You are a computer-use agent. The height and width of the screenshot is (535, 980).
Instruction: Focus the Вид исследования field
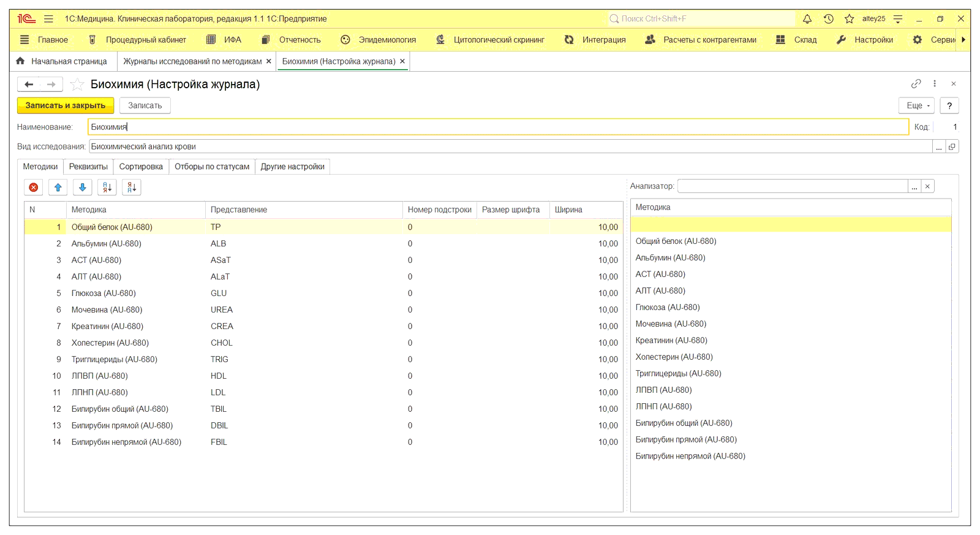(510, 147)
